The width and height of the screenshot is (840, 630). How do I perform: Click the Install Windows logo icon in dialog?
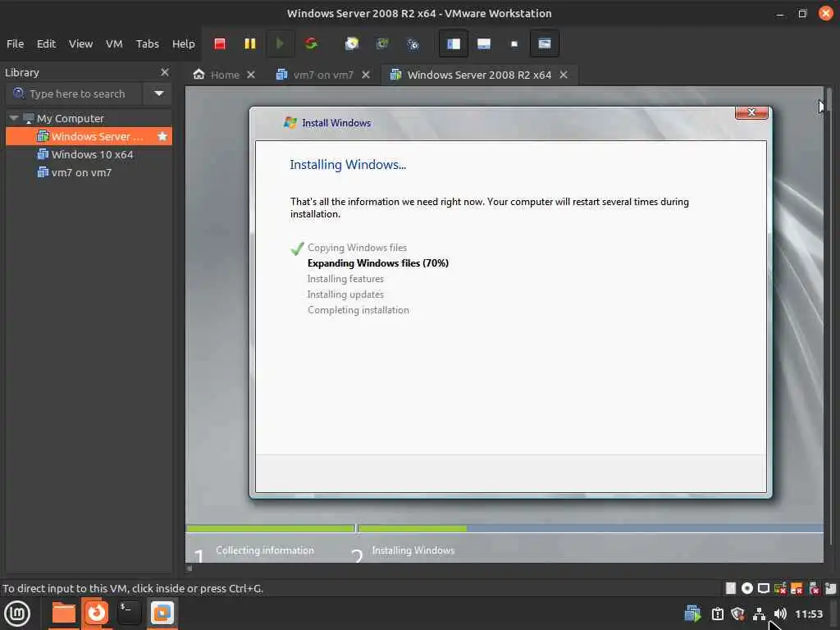click(x=290, y=123)
